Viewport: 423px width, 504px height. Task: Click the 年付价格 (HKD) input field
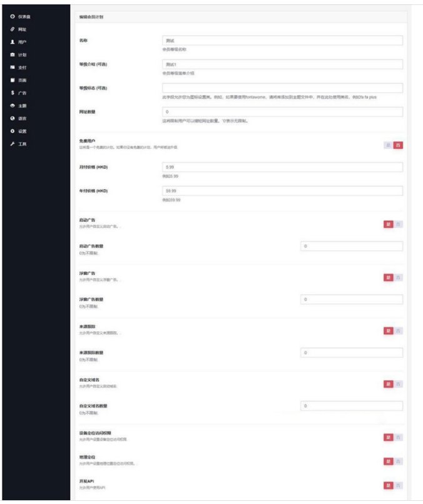coord(282,191)
